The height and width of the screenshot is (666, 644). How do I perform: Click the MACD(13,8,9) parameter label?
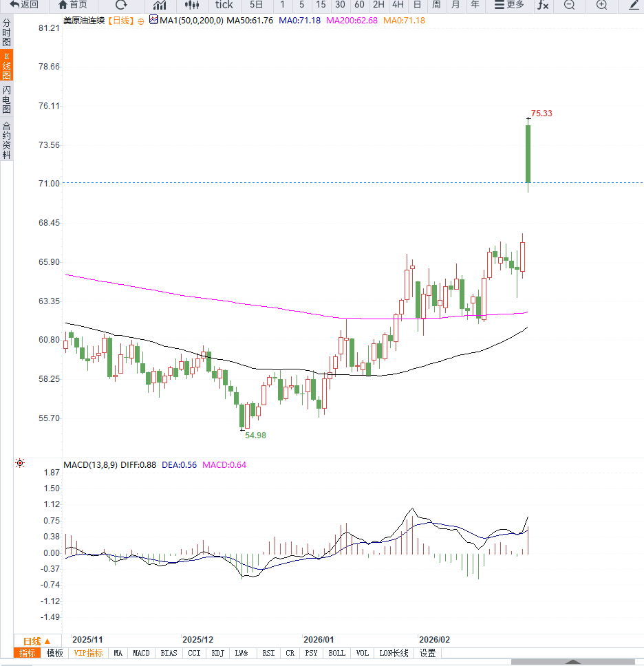[x=91, y=464]
